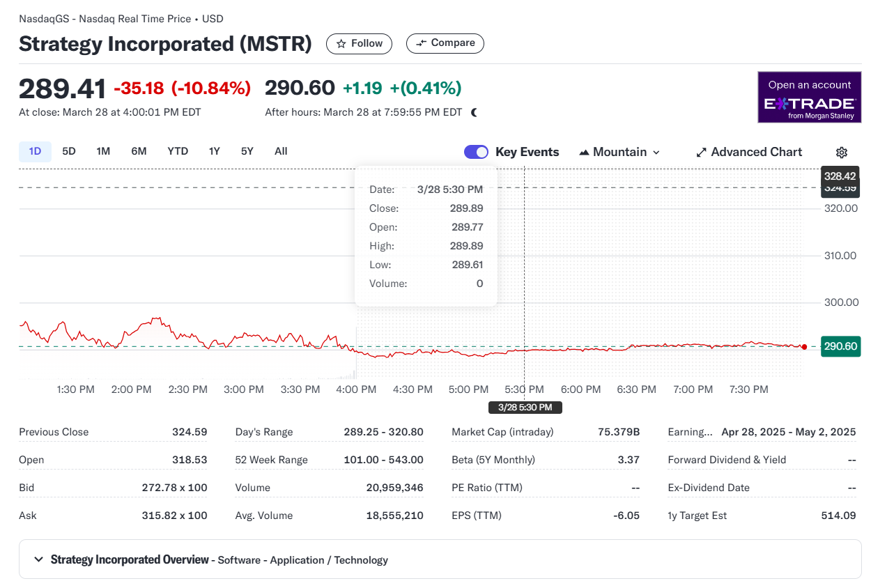Open Advanced Chart with expand arrows icon
The image size is (871, 588).
click(749, 152)
